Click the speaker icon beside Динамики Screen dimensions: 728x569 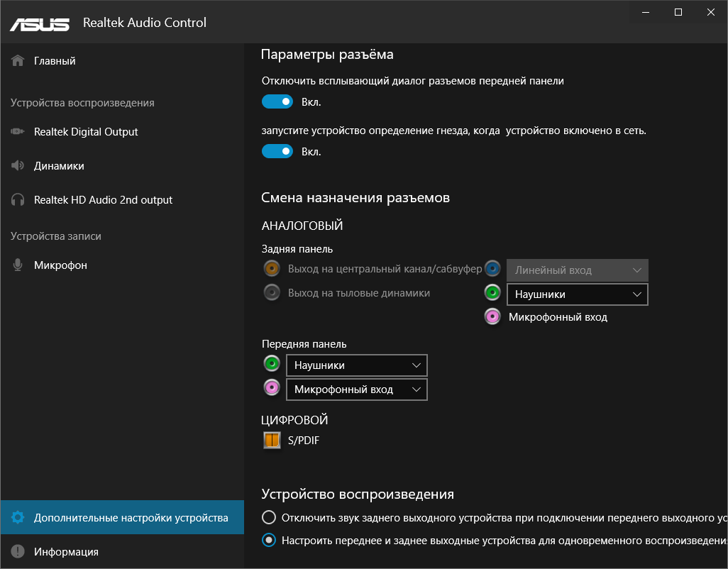(x=18, y=165)
